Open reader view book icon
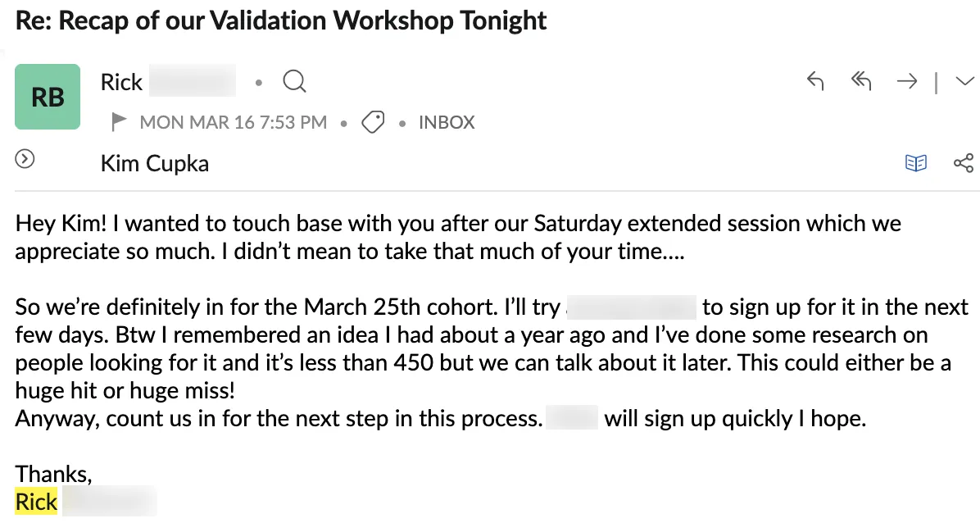This screenshot has height=523, width=980. pyautogui.click(x=915, y=163)
